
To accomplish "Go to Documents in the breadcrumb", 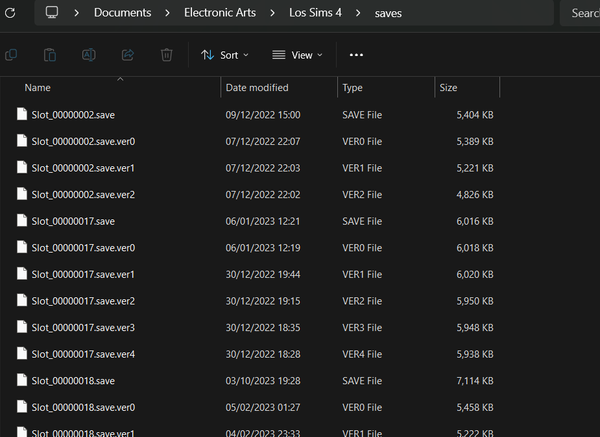I will [x=122, y=13].
